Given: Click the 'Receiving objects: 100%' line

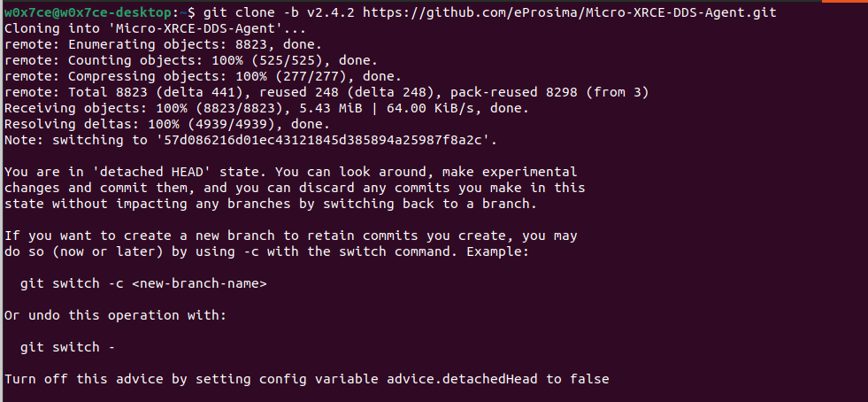Looking at the screenshot, I should [x=267, y=108].
